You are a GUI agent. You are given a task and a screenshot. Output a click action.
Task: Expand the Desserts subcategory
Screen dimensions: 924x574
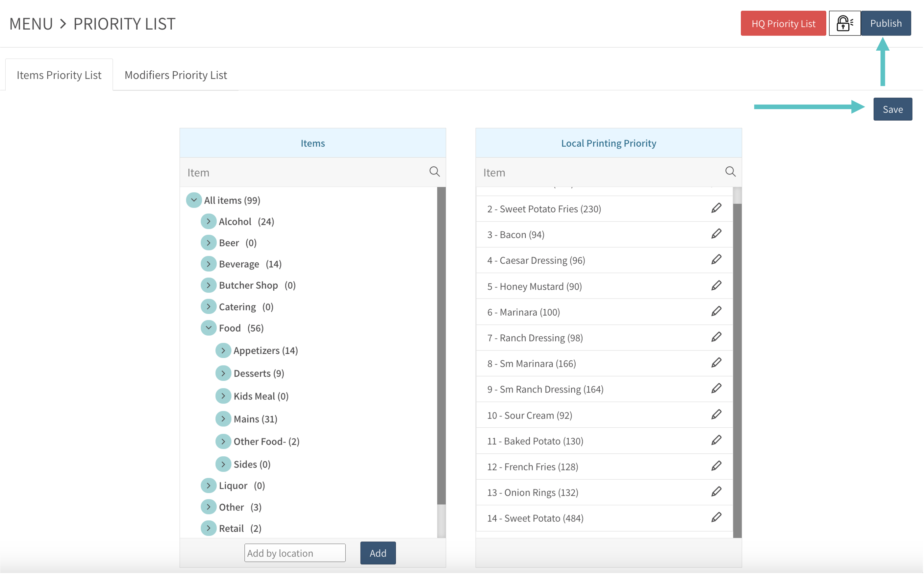223,373
